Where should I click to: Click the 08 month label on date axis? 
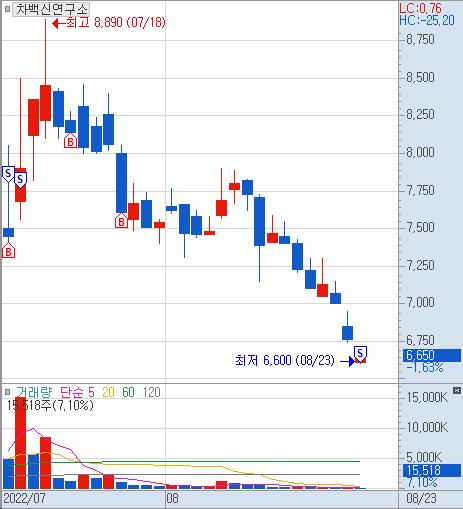[173, 499]
